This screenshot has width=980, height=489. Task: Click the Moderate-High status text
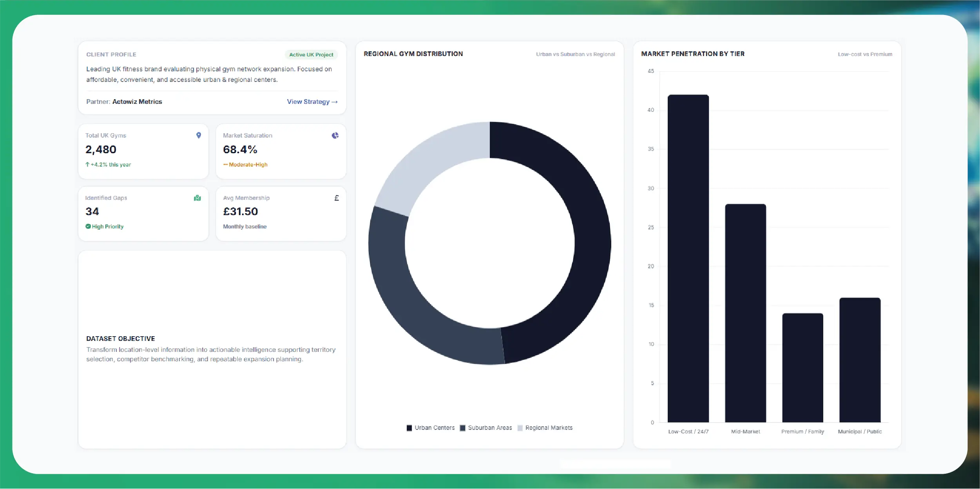pos(248,165)
